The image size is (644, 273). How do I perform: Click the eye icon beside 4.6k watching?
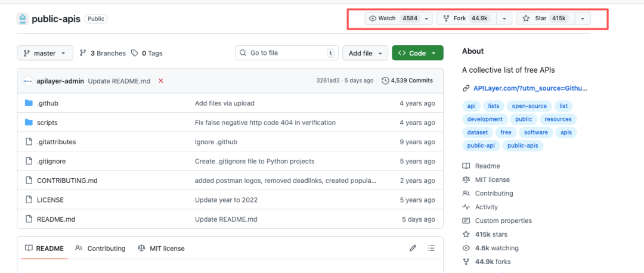point(466,248)
